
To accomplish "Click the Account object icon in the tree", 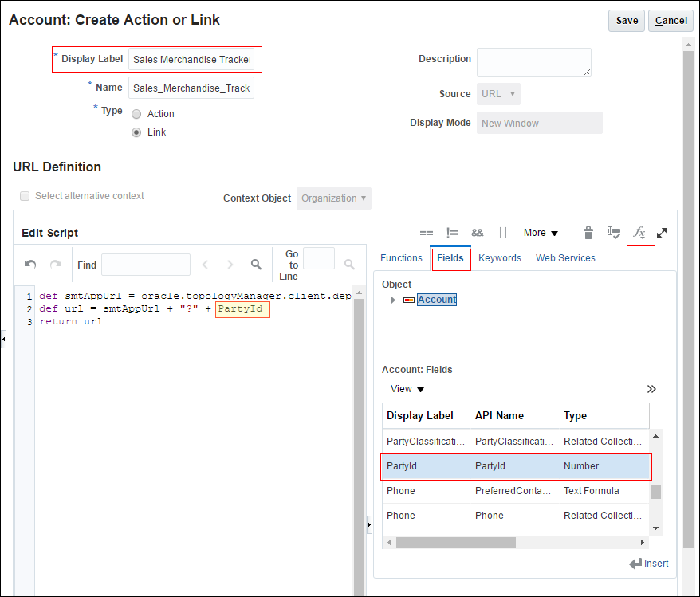I will pos(408,300).
